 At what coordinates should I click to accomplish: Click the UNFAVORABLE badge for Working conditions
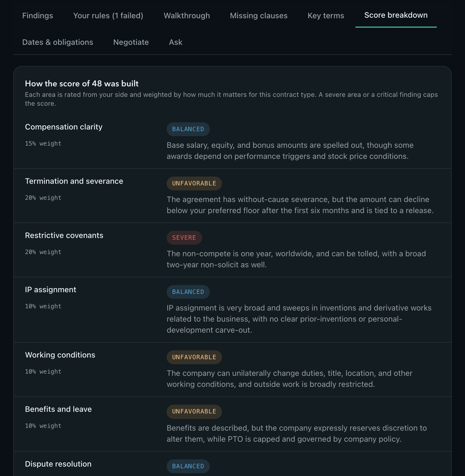click(x=194, y=357)
